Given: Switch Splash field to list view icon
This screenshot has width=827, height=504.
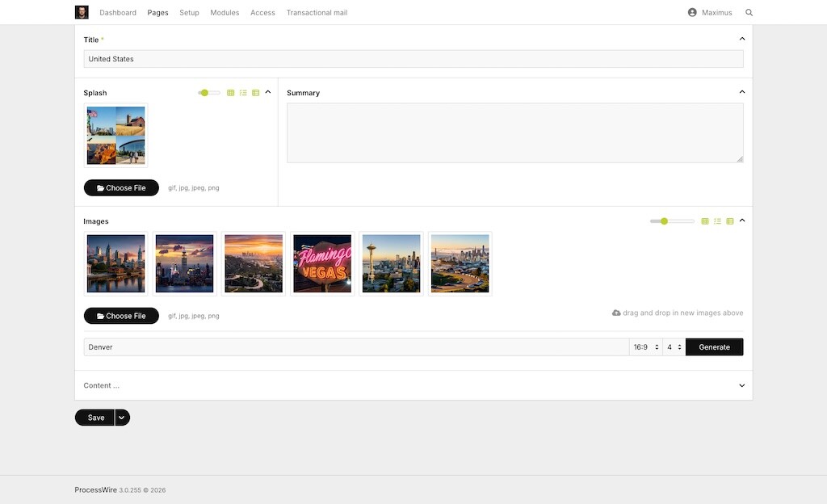Looking at the screenshot, I should point(243,93).
